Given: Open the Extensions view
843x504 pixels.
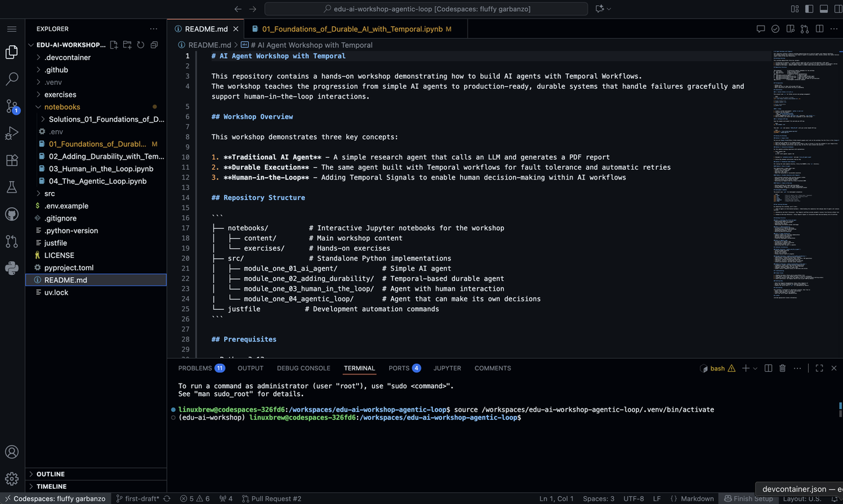Looking at the screenshot, I should tap(11, 161).
